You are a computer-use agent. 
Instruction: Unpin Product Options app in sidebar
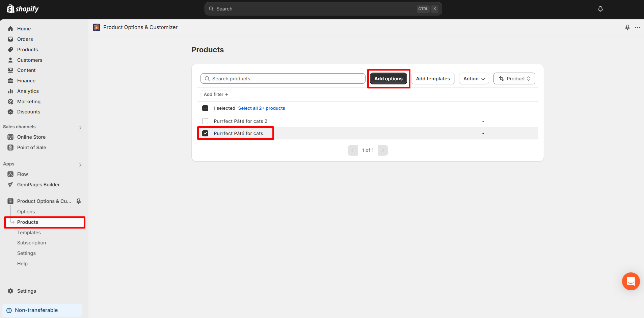[79, 201]
